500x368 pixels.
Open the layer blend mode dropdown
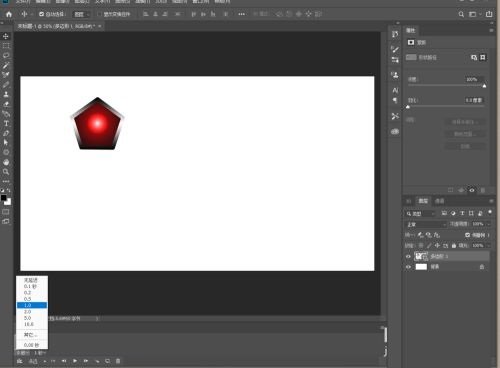pos(426,224)
